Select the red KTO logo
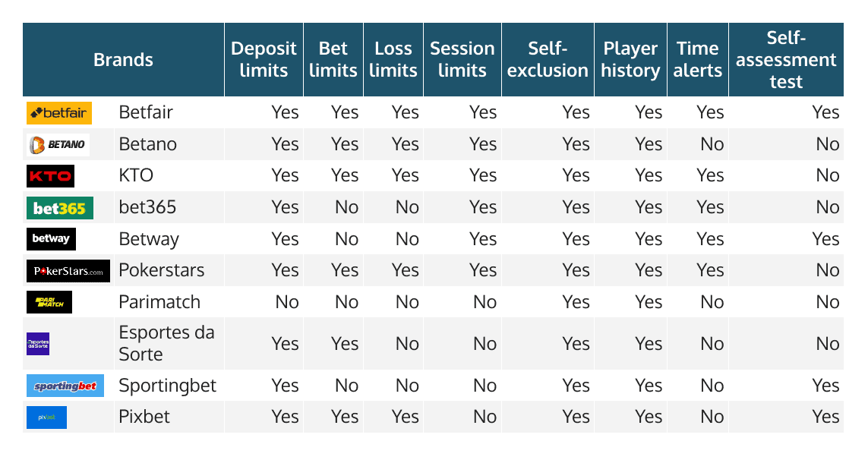 click(x=50, y=176)
